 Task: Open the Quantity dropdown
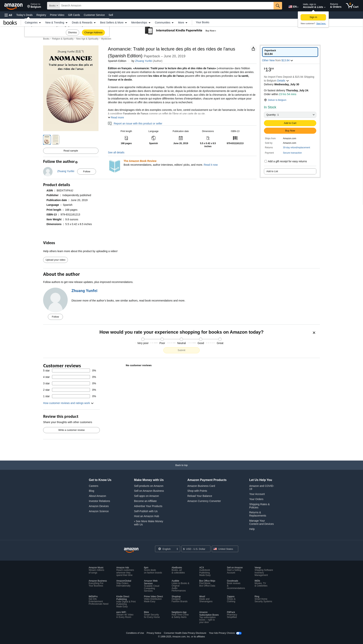pyautogui.click(x=290, y=115)
